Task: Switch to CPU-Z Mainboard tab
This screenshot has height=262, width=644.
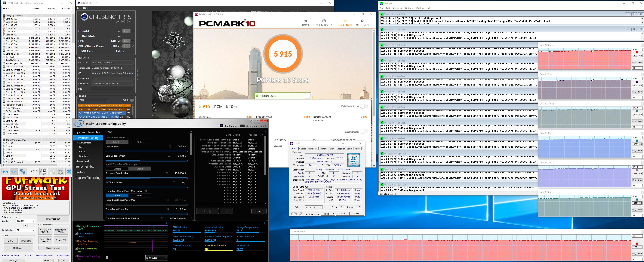Action: click(313, 149)
